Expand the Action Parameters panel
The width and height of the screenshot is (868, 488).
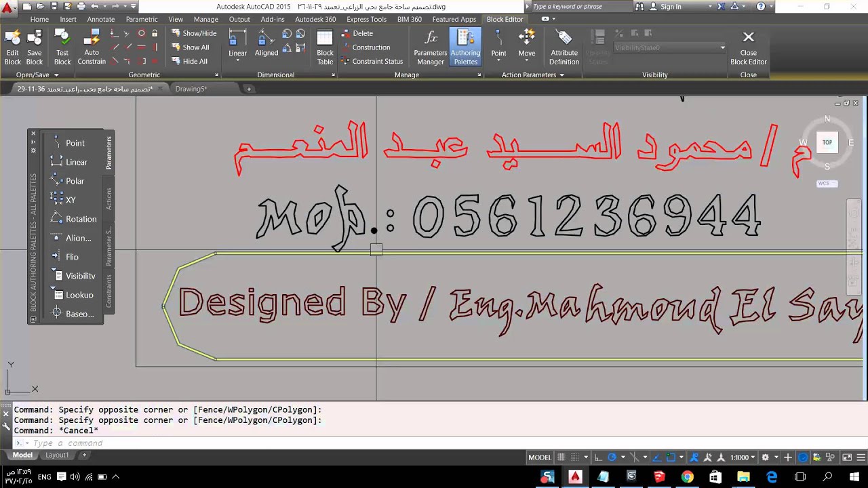(x=533, y=75)
